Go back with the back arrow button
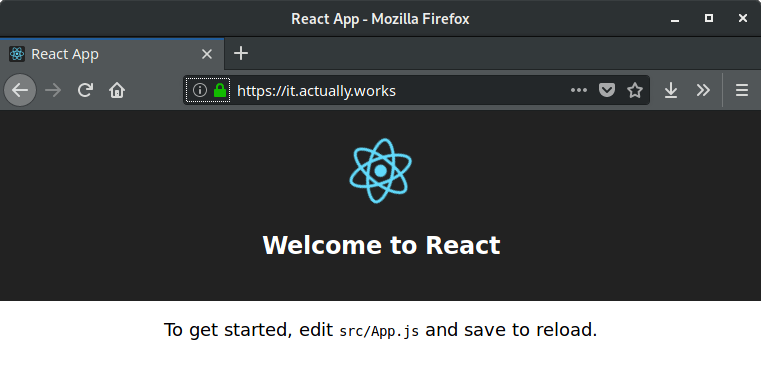 pyautogui.click(x=20, y=90)
